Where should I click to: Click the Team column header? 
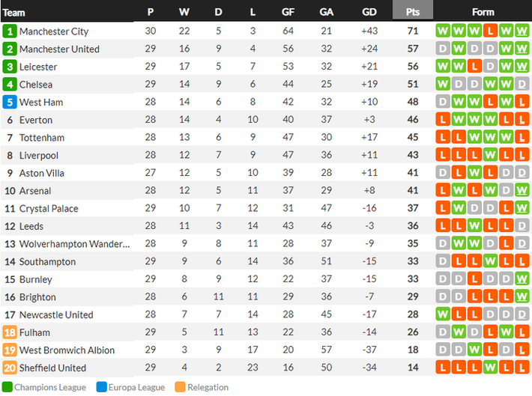pos(14,12)
